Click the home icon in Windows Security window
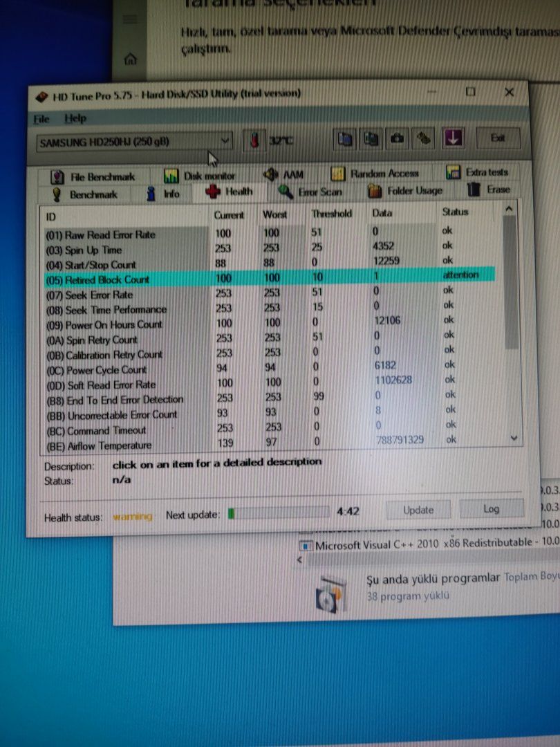 tap(131, 59)
